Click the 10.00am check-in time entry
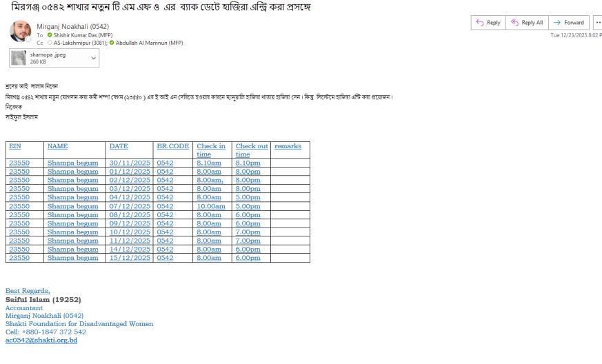This screenshot has width=602, height=364. point(211,206)
